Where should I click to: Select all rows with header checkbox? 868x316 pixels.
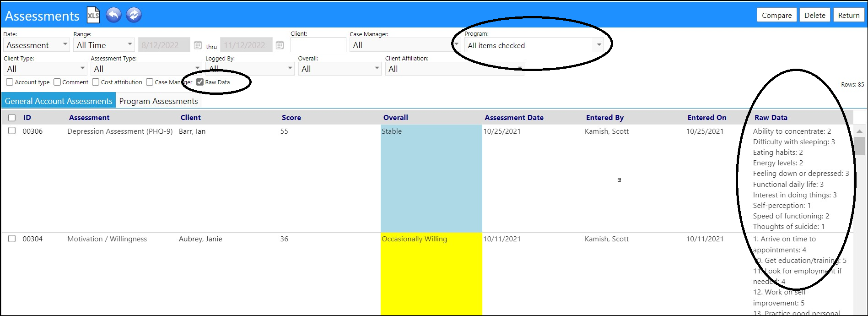click(12, 118)
